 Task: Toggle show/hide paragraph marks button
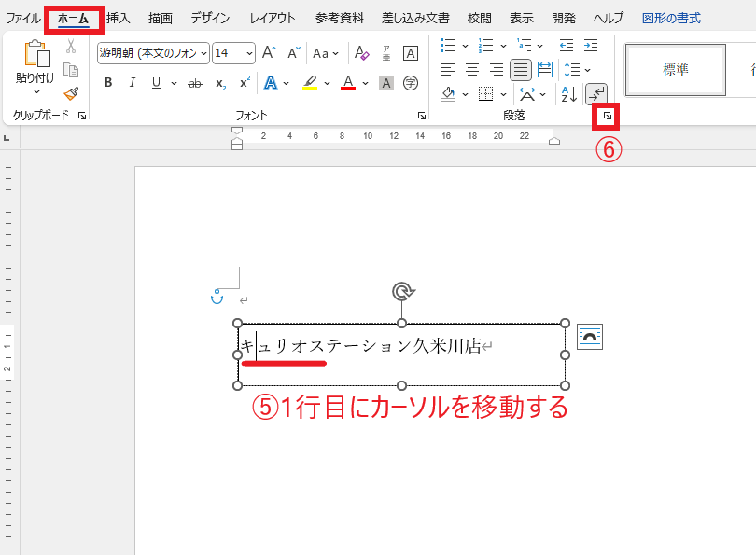tap(595, 94)
